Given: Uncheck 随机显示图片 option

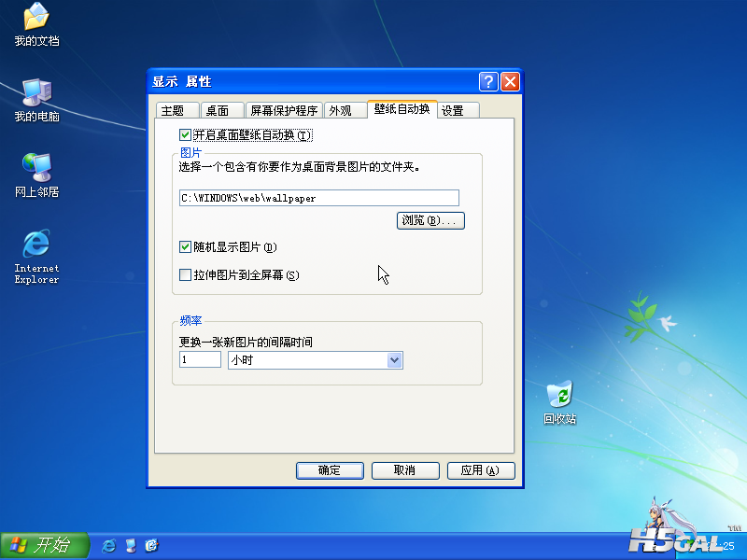Looking at the screenshot, I should pyautogui.click(x=185, y=246).
